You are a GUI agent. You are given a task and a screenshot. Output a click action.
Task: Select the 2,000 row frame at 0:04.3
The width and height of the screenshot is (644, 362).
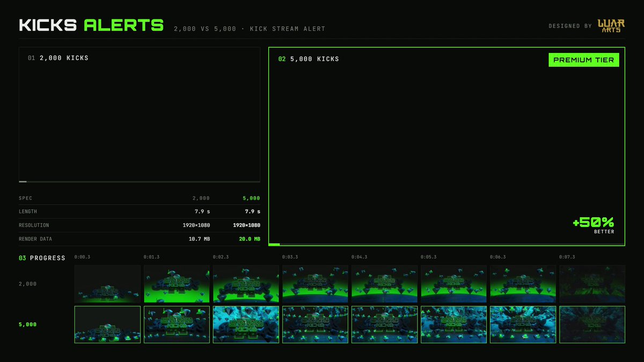[x=384, y=284]
